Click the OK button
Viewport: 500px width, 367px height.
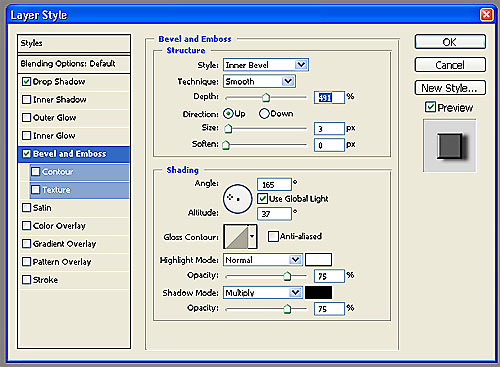click(450, 42)
